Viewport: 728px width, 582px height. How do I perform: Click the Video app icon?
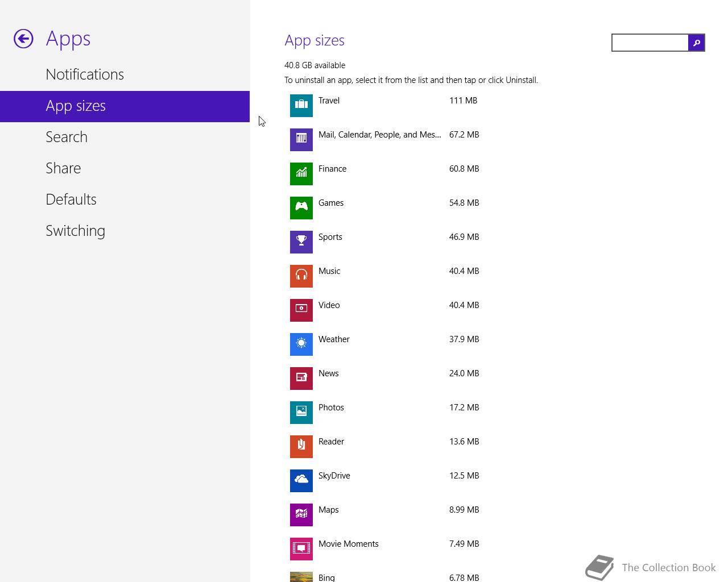pos(301,310)
